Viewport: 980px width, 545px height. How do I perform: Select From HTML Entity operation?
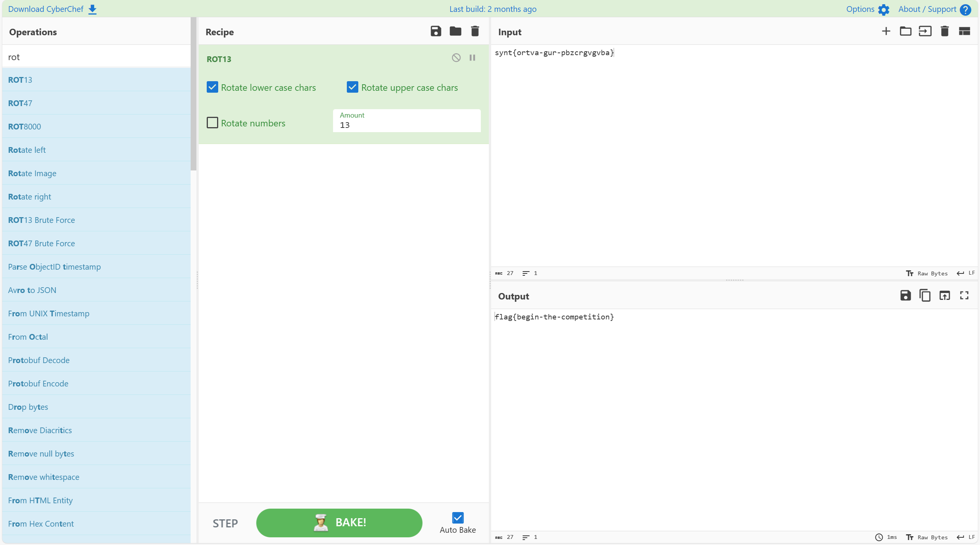tap(96, 501)
